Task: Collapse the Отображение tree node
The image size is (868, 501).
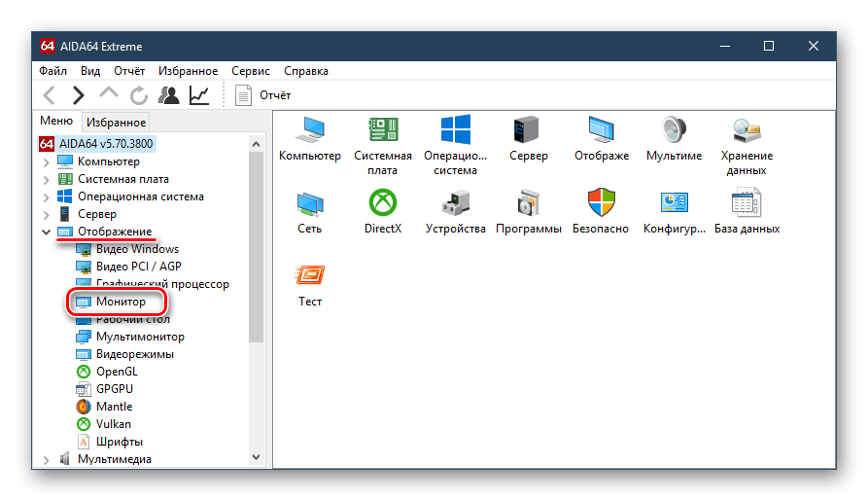Action: click(x=46, y=233)
